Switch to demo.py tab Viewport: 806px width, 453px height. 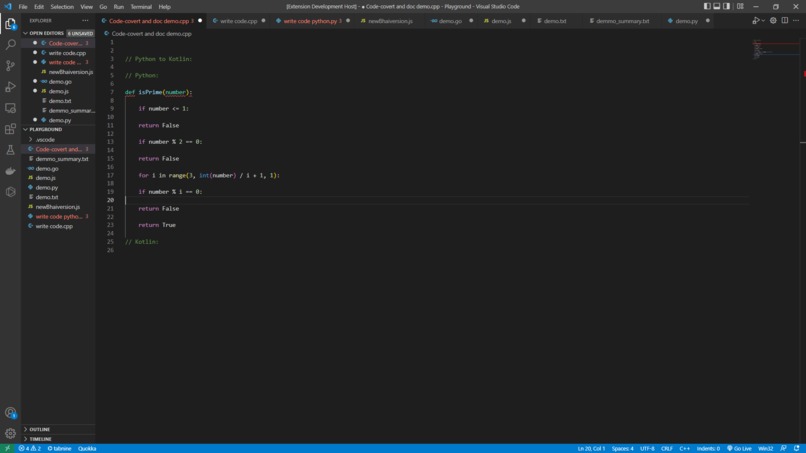pyautogui.click(x=687, y=21)
